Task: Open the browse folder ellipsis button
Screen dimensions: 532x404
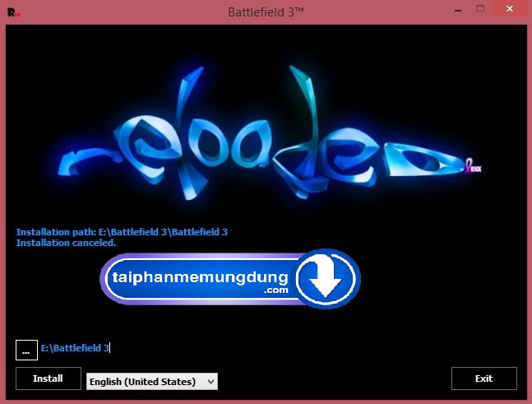Action: click(26, 350)
